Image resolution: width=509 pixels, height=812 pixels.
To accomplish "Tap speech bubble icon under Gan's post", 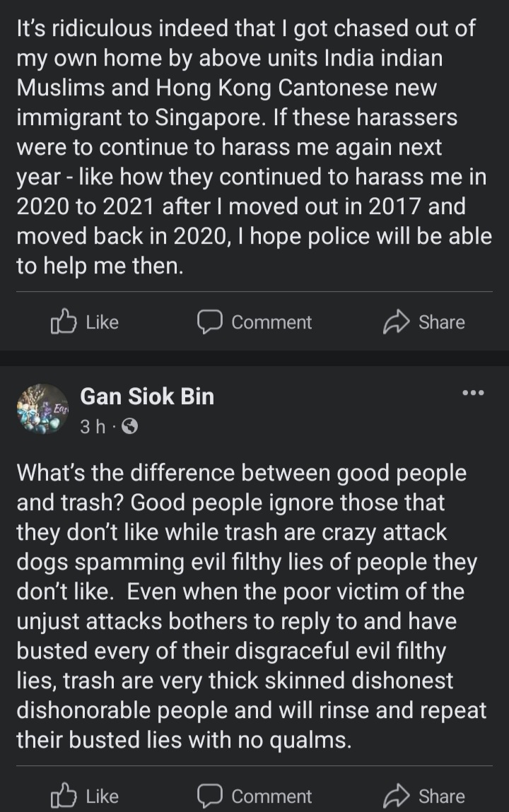I will [x=209, y=796].
